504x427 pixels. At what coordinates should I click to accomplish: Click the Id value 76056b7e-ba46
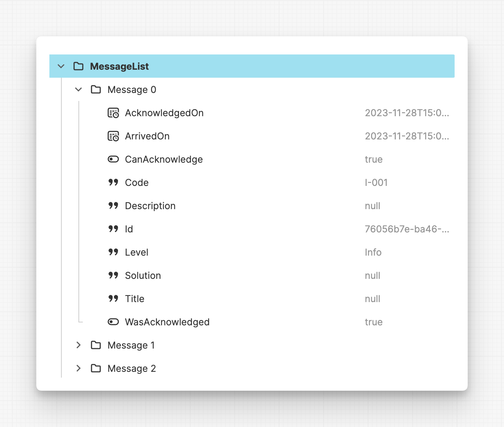(x=407, y=229)
